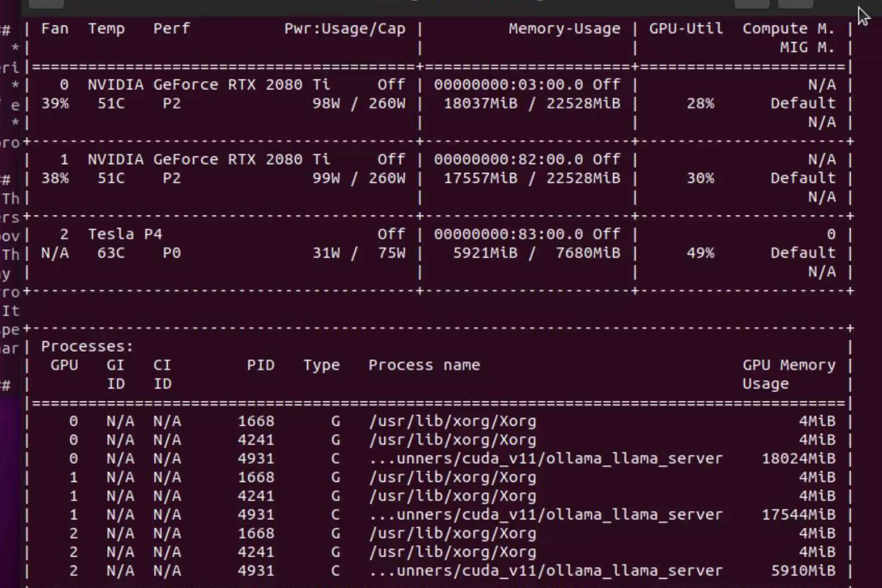Click the 17544MiB process memory value

point(798,515)
